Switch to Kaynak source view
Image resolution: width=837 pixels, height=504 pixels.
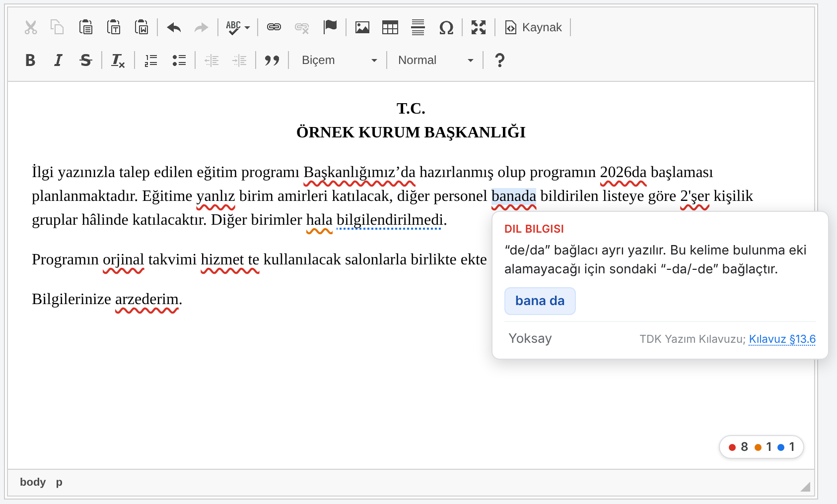click(533, 27)
